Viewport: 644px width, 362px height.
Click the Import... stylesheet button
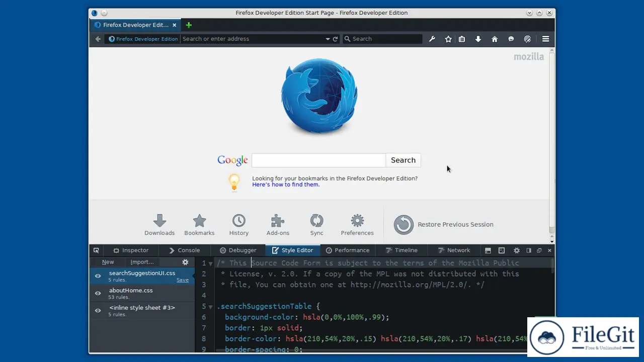[x=142, y=262]
